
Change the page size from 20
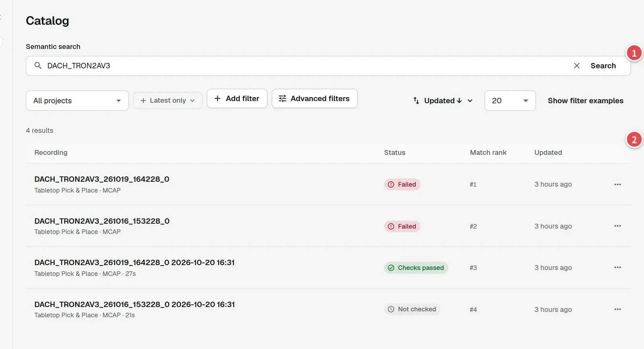pyautogui.click(x=510, y=100)
